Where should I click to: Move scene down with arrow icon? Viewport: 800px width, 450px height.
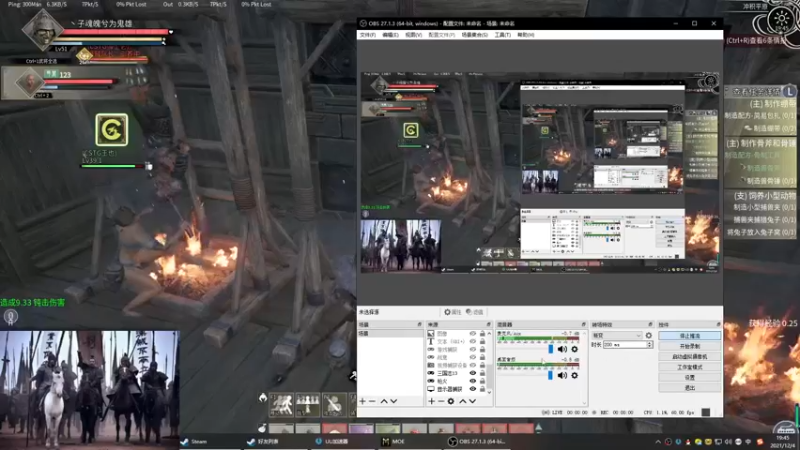point(394,401)
